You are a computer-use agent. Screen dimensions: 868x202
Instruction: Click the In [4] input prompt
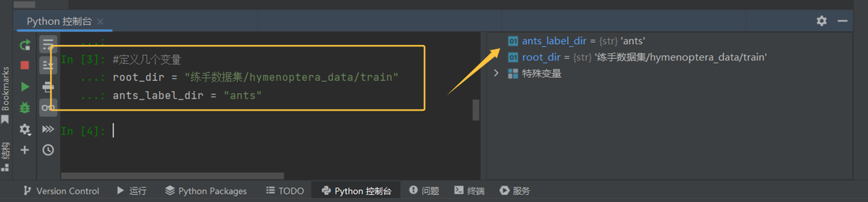[82, 131]
